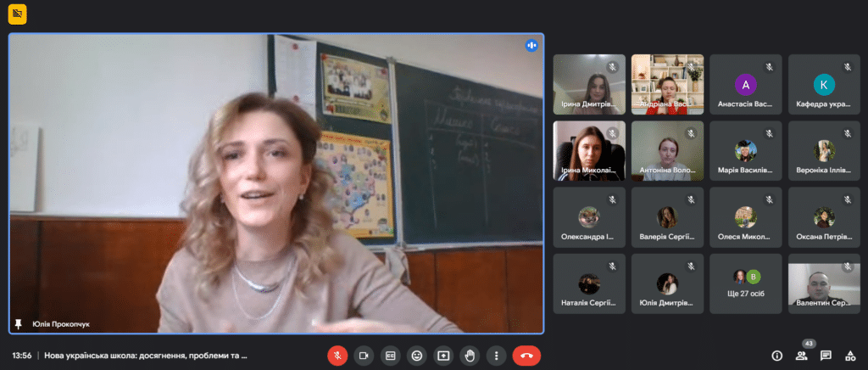Turn on closed captions
Image resolution: width=868 pixels, height=370 pixels.
[x=390, y=356]
